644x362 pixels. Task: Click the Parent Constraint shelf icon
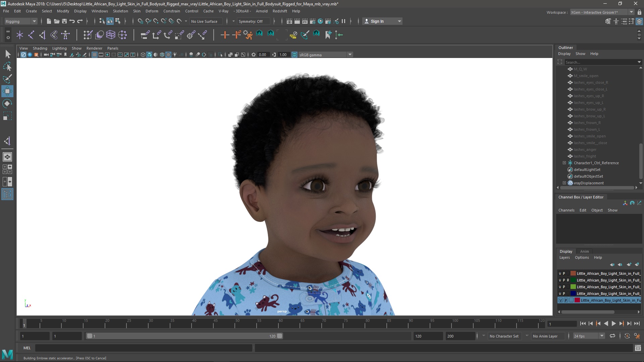(x=145, y=35)
